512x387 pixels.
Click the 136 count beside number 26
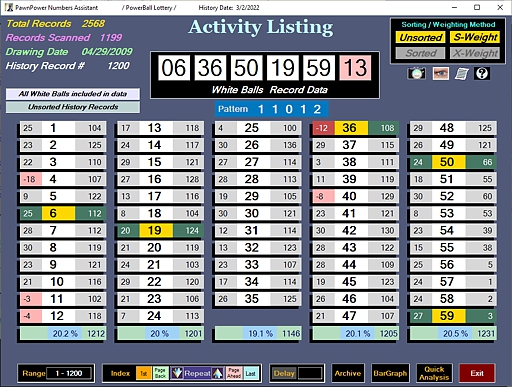(x=286, y=145)
